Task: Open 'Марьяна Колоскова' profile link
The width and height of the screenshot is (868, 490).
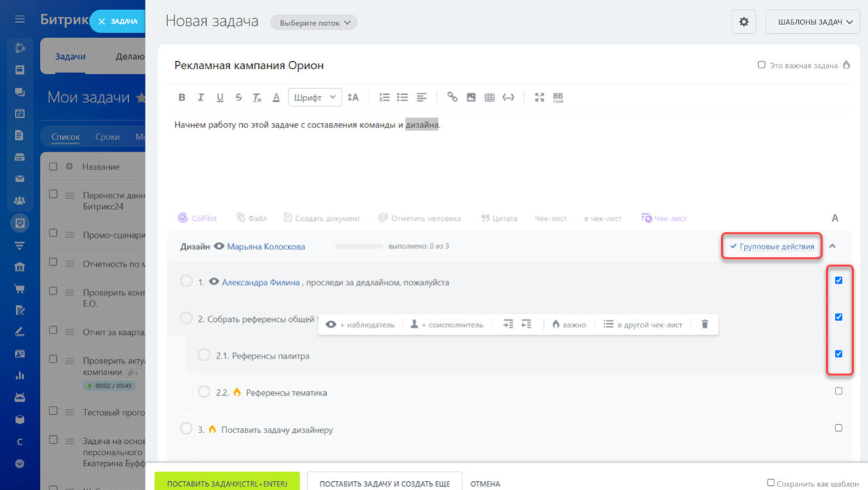Action: click(x=266, y=247)
